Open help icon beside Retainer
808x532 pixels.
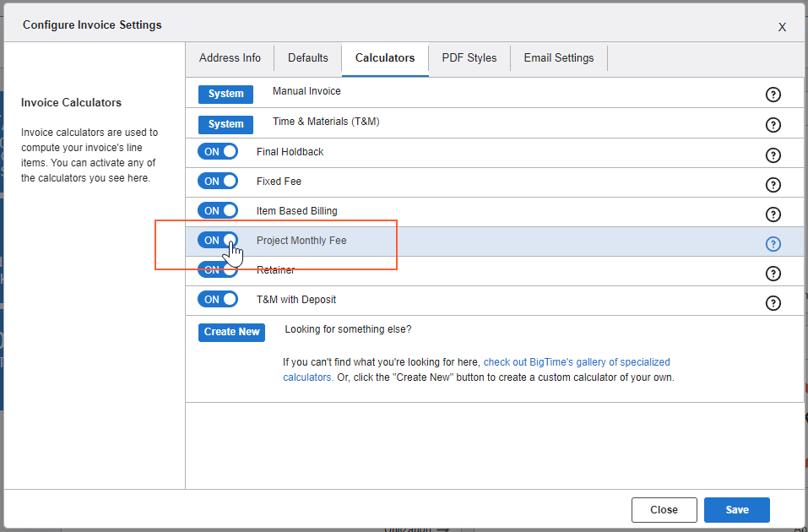click(773, 274)
